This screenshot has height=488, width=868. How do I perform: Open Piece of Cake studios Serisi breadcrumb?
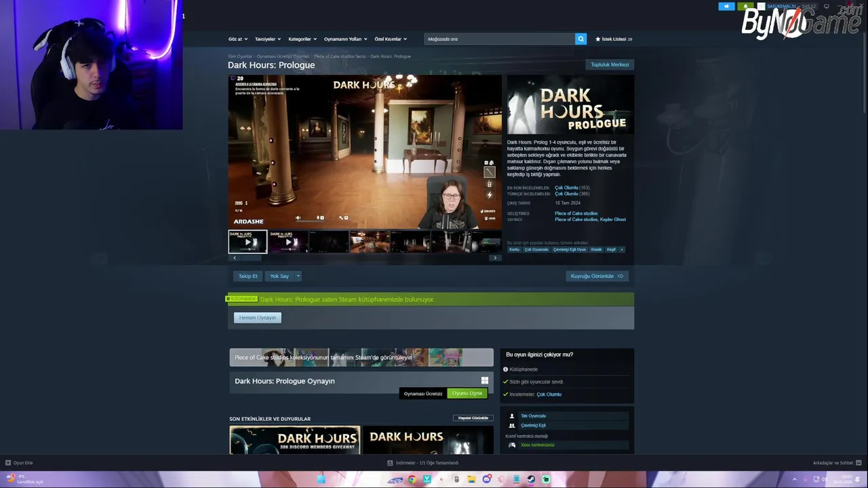click(x=340, y=56)
